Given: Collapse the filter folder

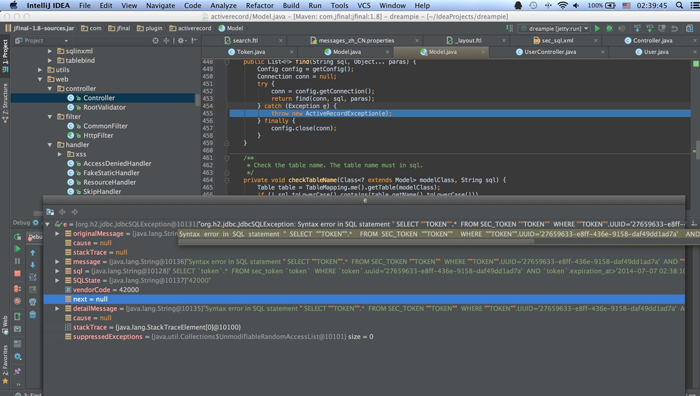Looking at the screenshot, I should (50, 117).
